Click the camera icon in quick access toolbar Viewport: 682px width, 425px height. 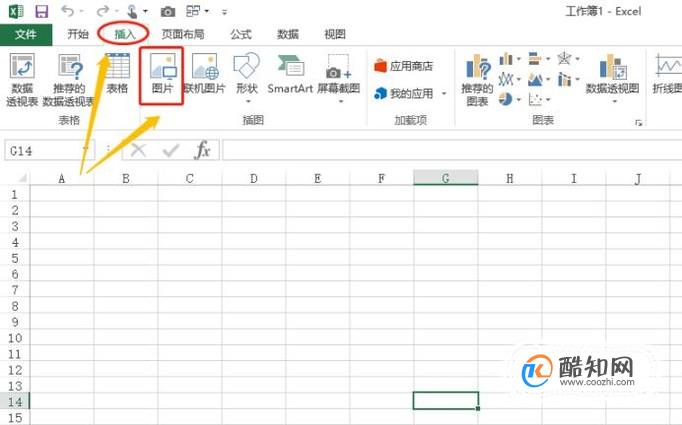coord(167,12)
